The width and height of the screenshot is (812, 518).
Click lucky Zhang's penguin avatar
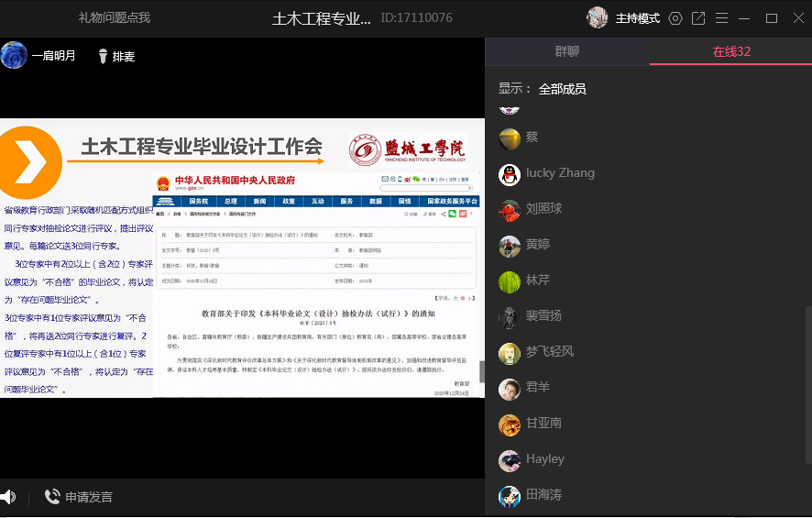[510, 174]
